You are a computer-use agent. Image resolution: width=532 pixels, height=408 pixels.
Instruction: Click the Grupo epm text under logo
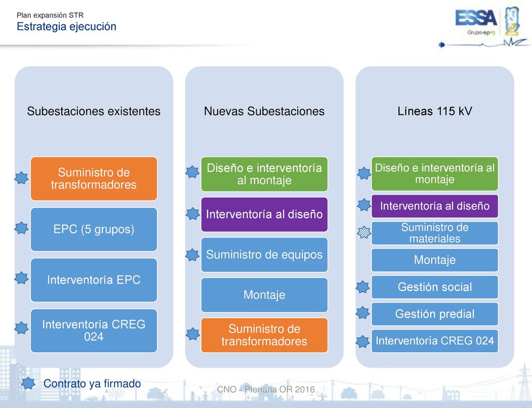tap(481, 32)
